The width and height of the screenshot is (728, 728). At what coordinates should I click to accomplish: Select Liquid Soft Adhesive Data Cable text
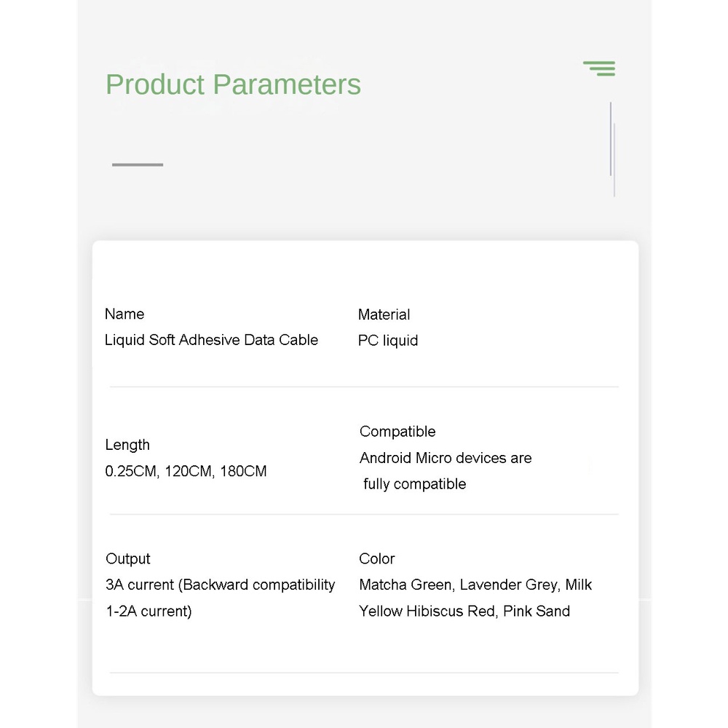211,340
